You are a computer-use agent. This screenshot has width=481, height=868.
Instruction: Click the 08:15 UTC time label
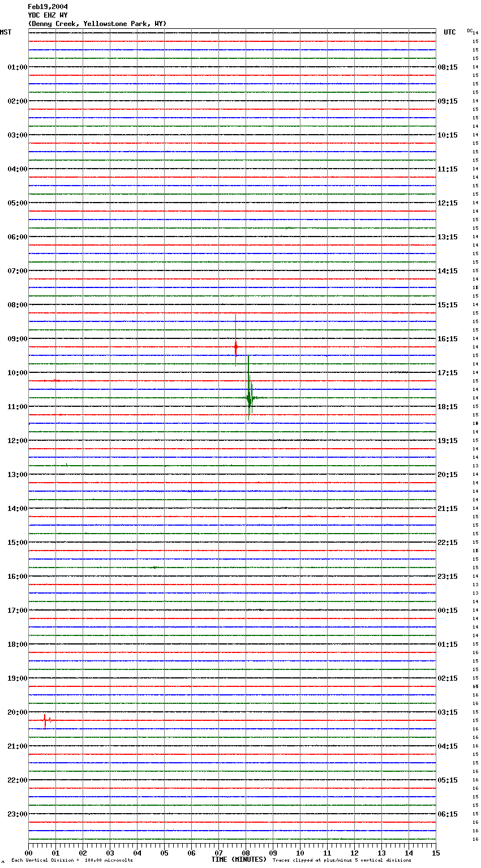pyautogui.click(x=448, y=67)
